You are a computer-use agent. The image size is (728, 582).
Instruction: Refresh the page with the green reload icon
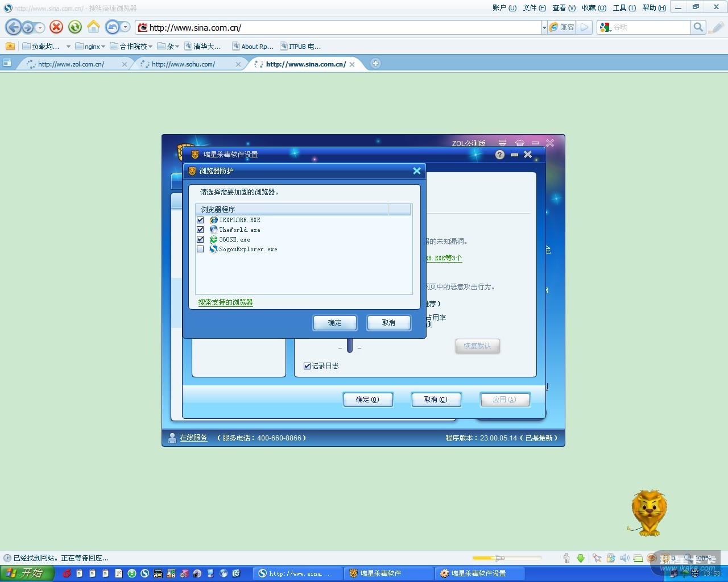click(75, 27)
